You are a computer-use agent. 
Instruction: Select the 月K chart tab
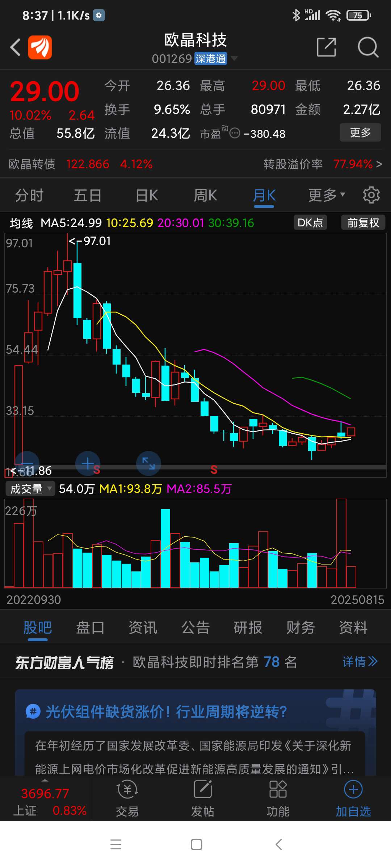(x=264, y=195)
